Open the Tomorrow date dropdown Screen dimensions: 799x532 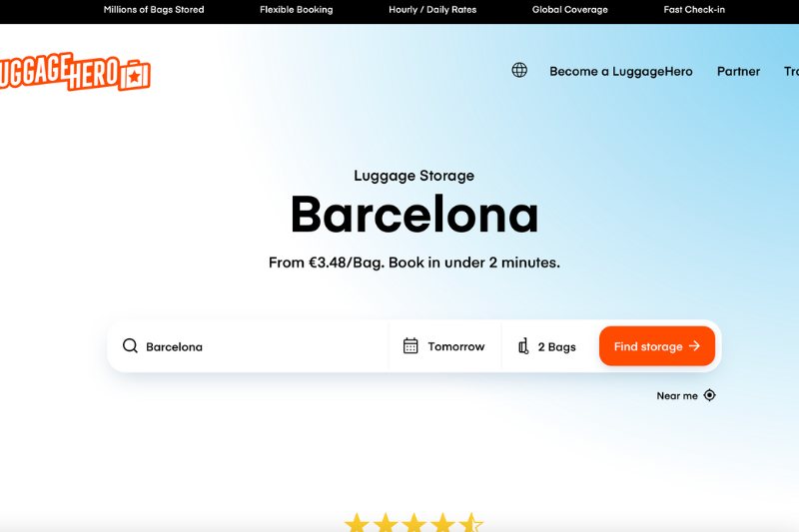click(444, 346)
